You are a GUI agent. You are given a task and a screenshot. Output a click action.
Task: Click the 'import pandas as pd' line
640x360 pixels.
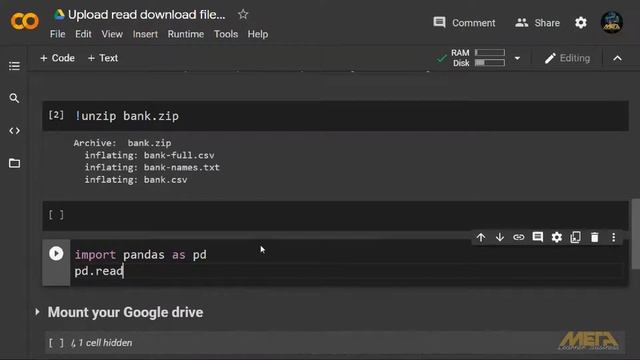click(140, 255)
